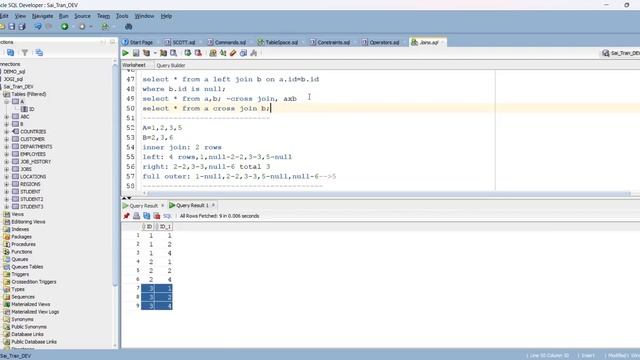Click the Back navigation arrow icon
Image resolution: width=640 pixels, height=360 pixels.
38,27
